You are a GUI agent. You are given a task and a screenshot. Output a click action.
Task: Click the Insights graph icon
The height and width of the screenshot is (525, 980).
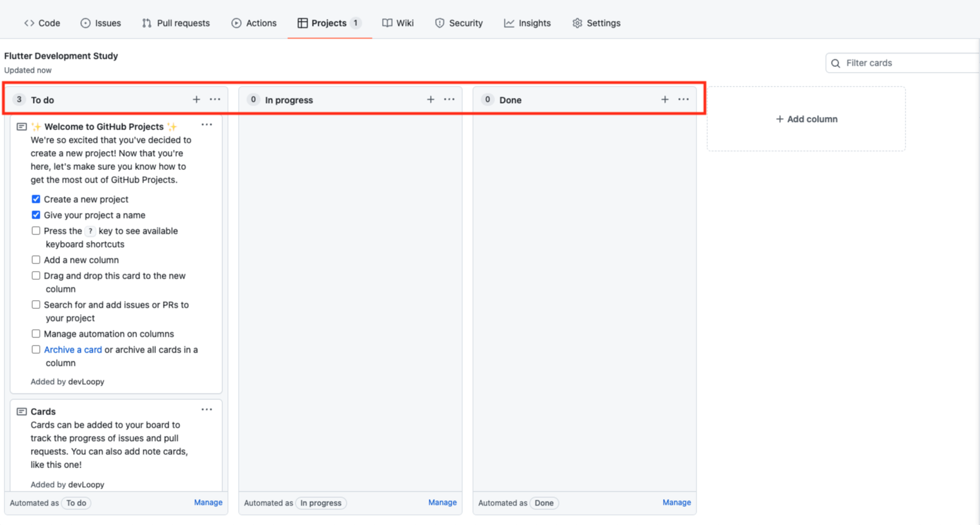coord(509,23)
